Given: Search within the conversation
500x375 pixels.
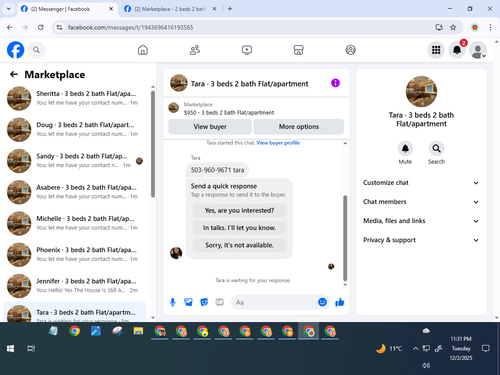Looking at the screenshot, I should pos(436,149).
